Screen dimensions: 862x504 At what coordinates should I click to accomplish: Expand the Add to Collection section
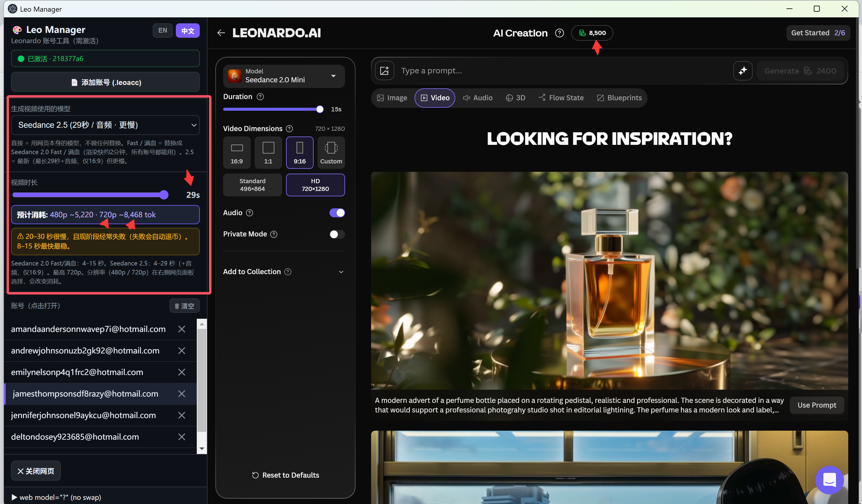click(341, 272)
